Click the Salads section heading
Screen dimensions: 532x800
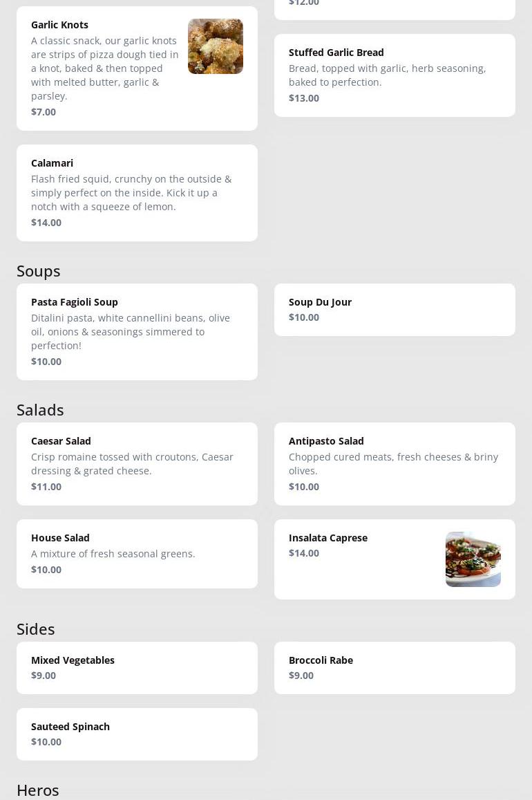40,410
